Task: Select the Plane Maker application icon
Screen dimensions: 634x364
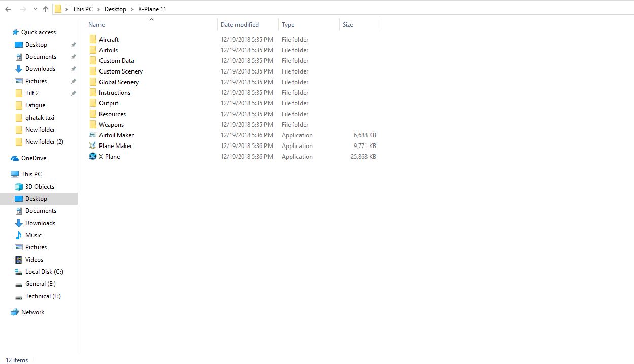Action: 93,146
